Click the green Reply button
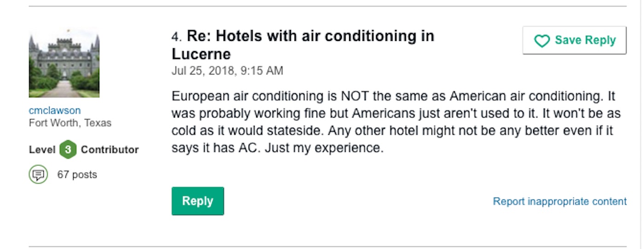This screenshot has width=644, height=249. click(198, 201)
